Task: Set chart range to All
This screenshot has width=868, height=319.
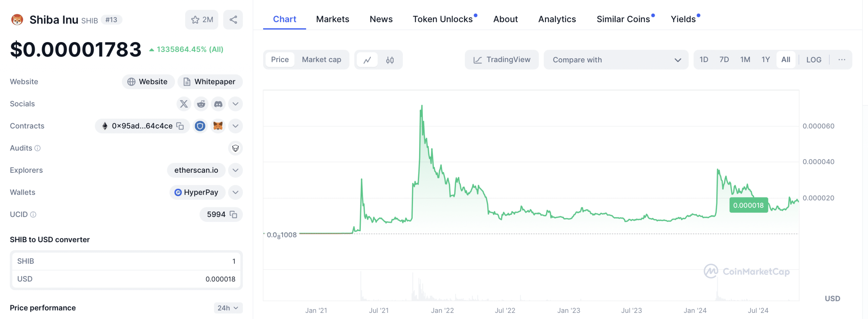Action: pyautogui.click(x=786, y=60)
